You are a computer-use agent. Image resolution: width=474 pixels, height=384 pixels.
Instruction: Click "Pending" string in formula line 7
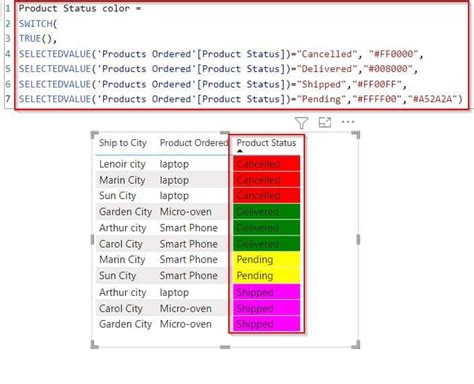pyautogui.click(x=321, y=99)
